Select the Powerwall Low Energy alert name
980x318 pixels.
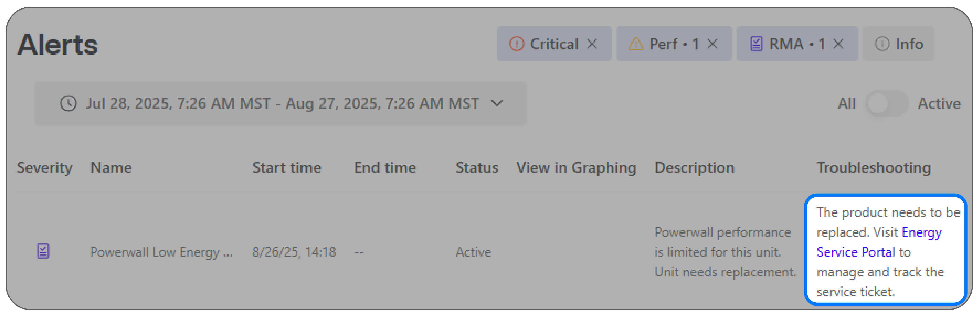[161, 252]
